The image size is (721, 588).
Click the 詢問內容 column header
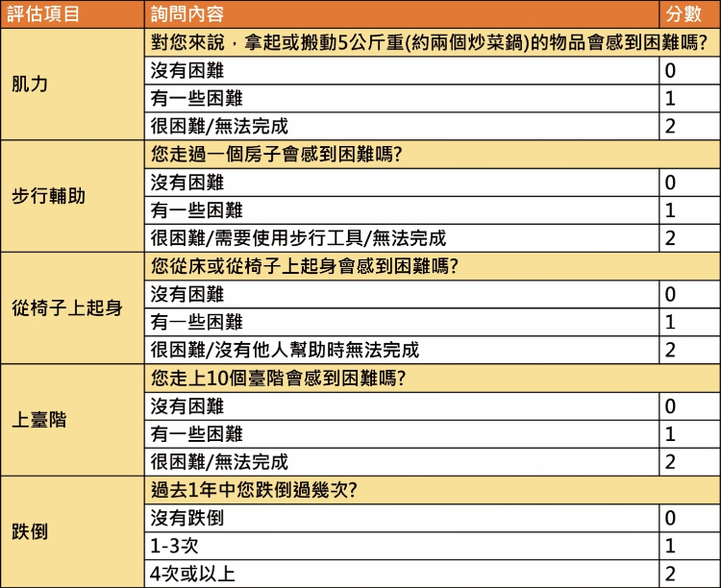pyautogui.click(x=402, y=14)
